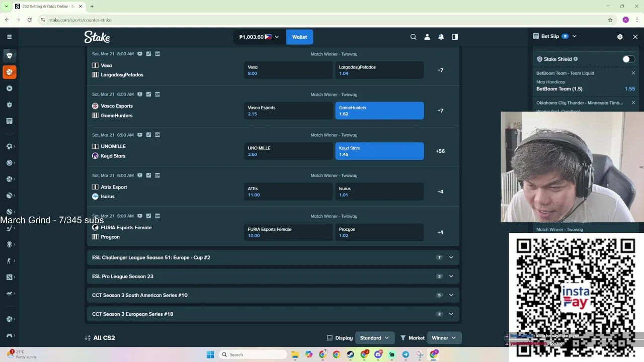Close the Bet Slip panel
This screenshot has height=362, width=644.
[x=635, y=37]
